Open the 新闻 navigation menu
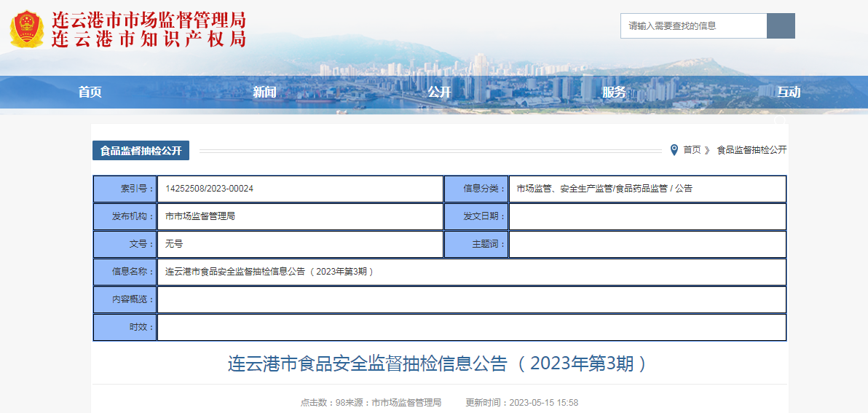The height and width of the screenshot is (413, 868). [264, 93]
